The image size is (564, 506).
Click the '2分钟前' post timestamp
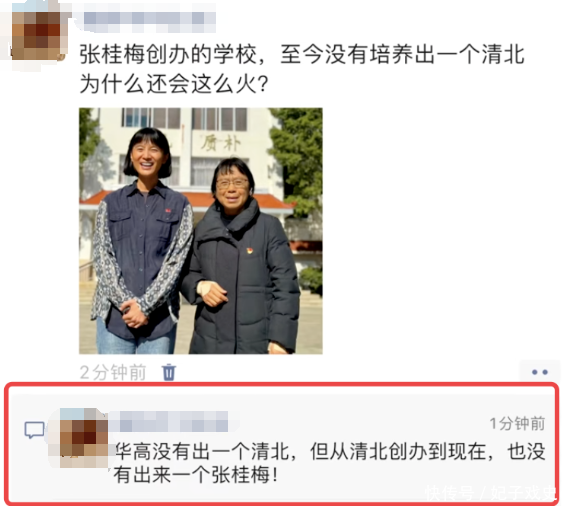tap(113, 372)
